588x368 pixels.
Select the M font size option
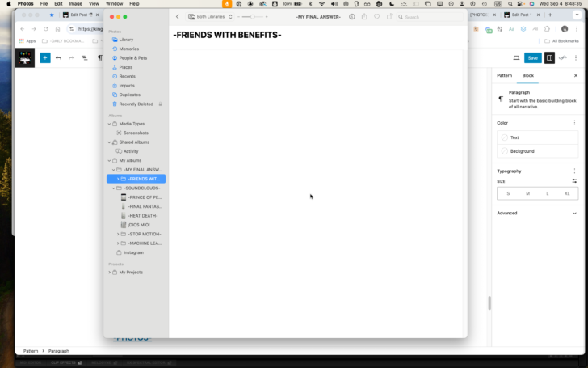pos(527,194)
